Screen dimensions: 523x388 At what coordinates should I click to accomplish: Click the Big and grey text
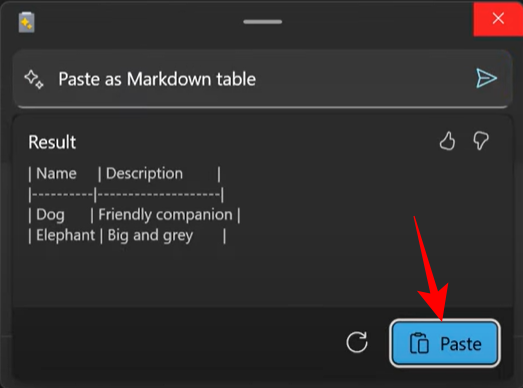pos(150,236)
